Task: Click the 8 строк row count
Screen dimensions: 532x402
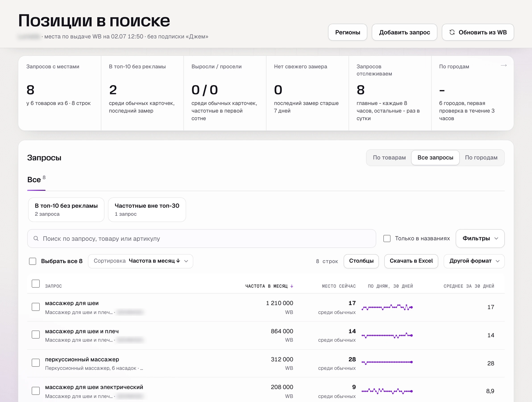Action: point(327,262)
